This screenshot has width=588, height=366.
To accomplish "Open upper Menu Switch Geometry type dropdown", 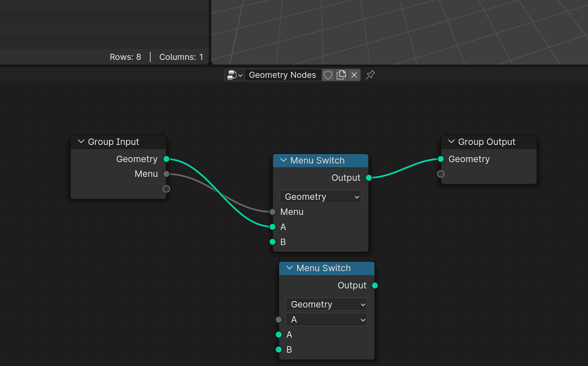I will [x=320, y=197].
